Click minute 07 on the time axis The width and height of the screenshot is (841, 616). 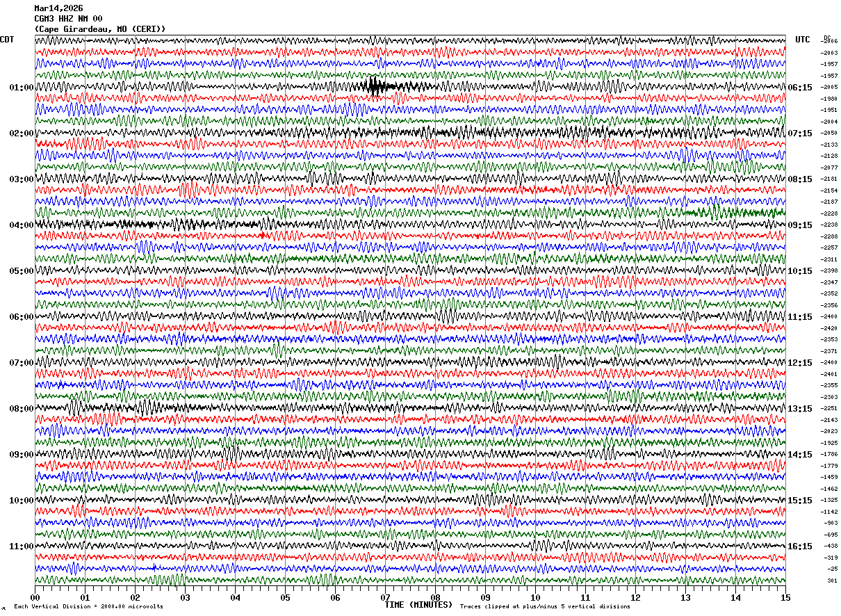[385, 597]
